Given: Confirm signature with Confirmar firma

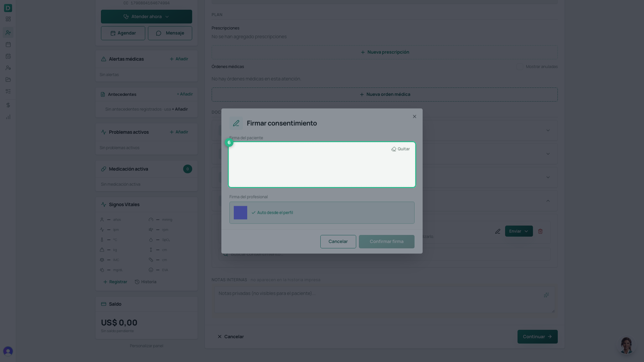Looking at the screenshot, I should coord(387,242).
